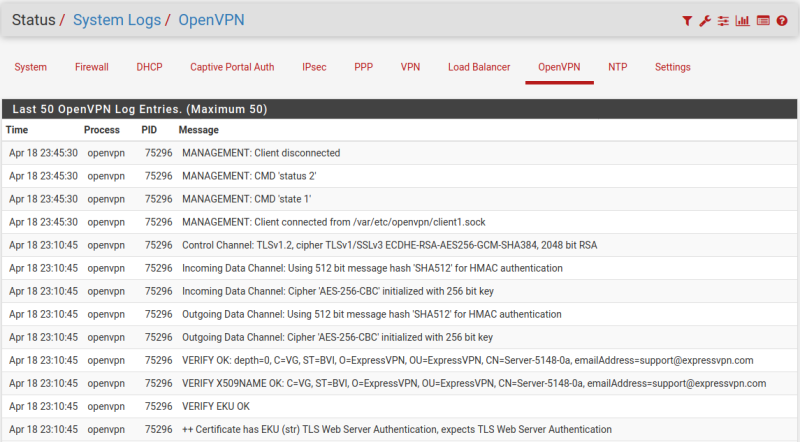Select 'Outgoing Data Channel: Cipher AES-256-CBC' message
This screenshot has width=800, height=442.
[337, 337]
